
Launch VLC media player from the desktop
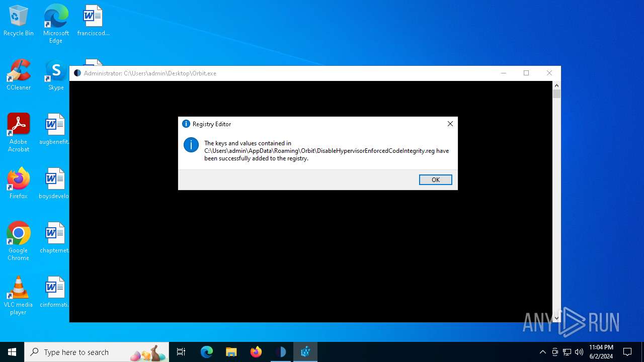(x=19, y=296)
